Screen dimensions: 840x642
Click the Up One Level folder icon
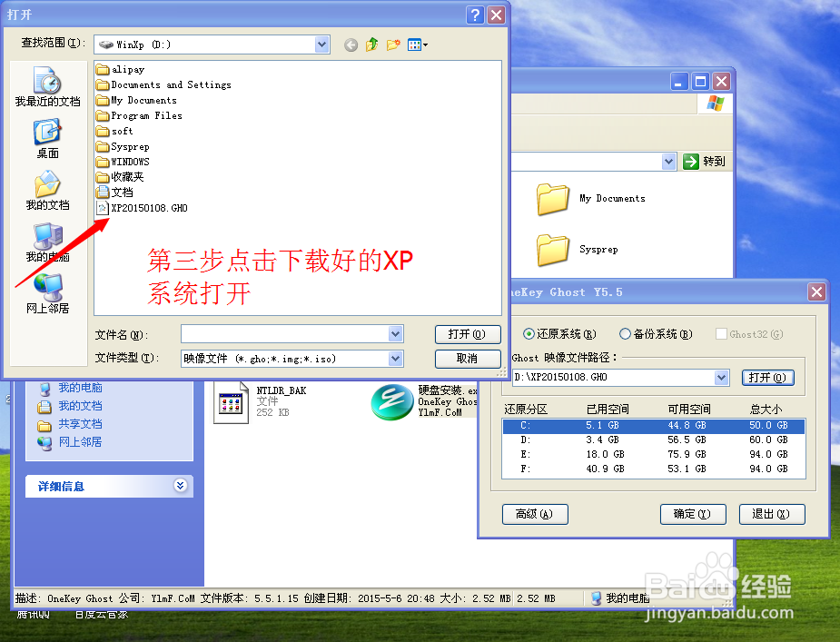(x=371, y=44)
